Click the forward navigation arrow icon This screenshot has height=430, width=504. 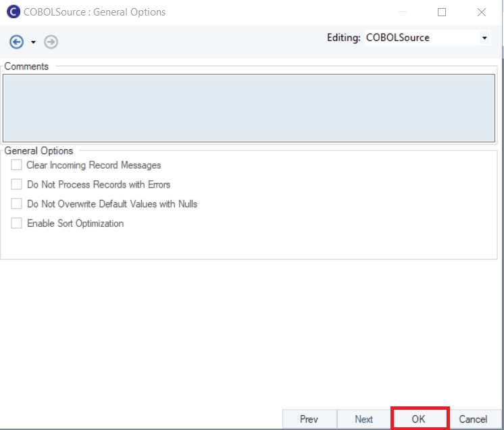[51, 42]
